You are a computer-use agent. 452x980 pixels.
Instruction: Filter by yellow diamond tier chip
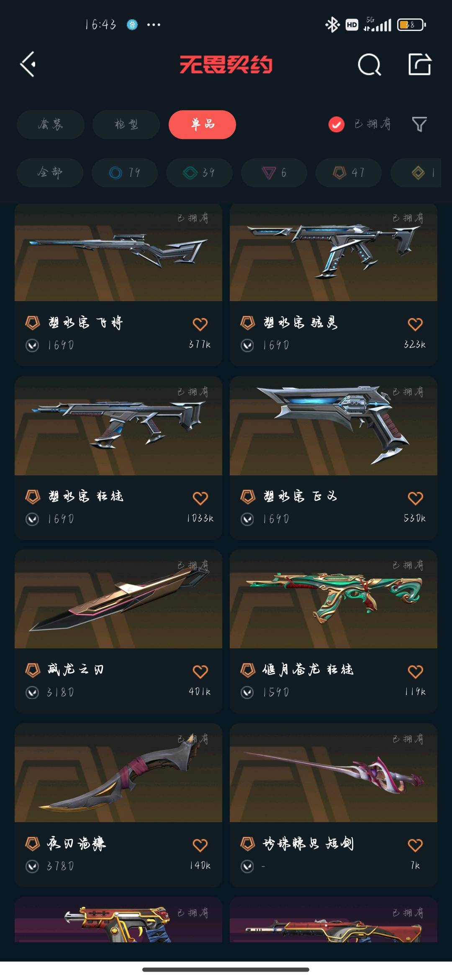pos(416,173)
